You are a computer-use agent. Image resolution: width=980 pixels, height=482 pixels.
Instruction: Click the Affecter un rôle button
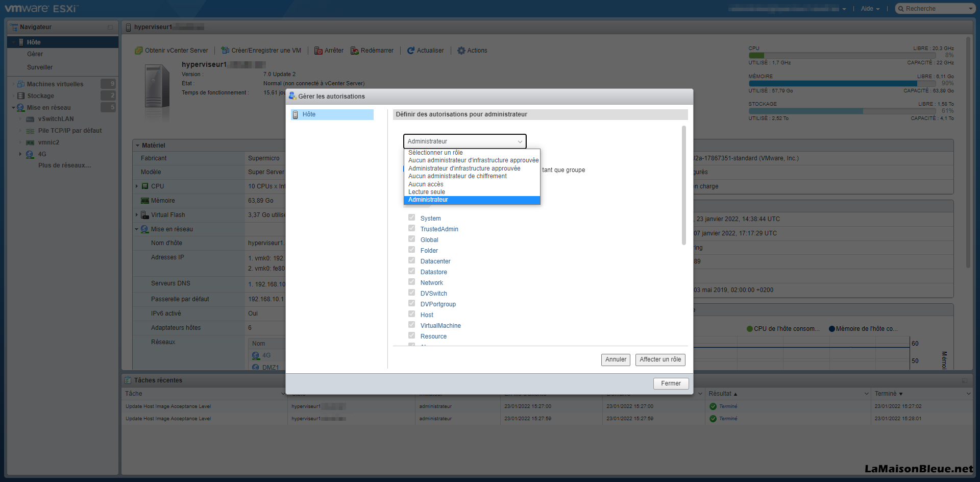click(x=660, y=360)
